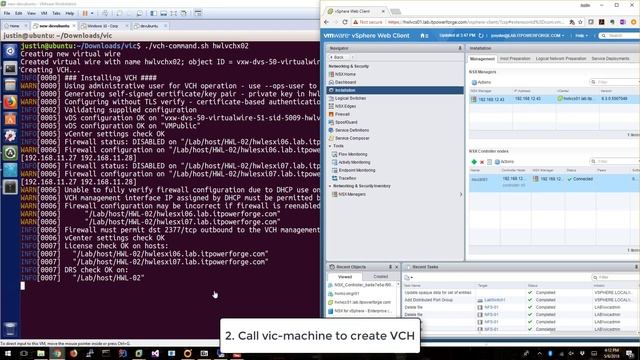Open VMware Workstation Help menu

70,13
